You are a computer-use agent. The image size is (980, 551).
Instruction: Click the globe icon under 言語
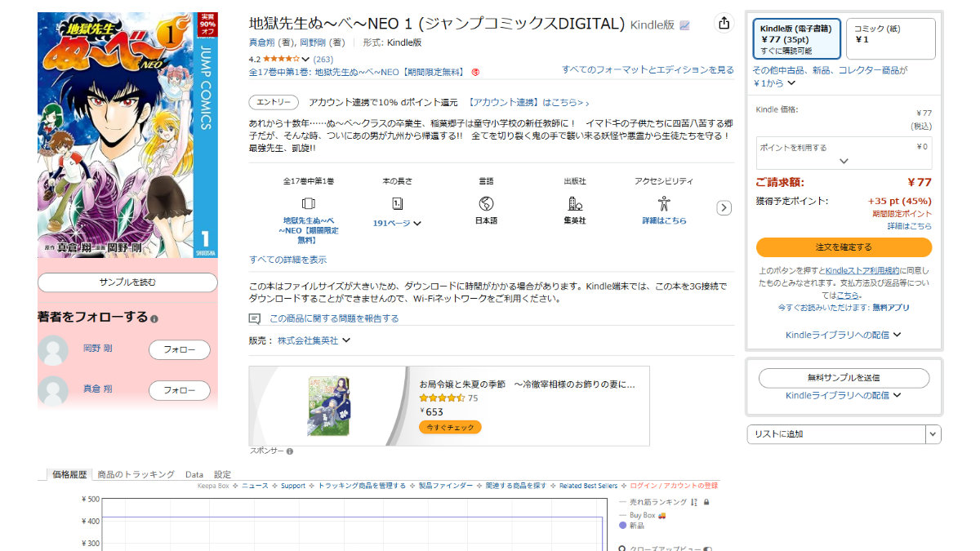pos(486,203)
